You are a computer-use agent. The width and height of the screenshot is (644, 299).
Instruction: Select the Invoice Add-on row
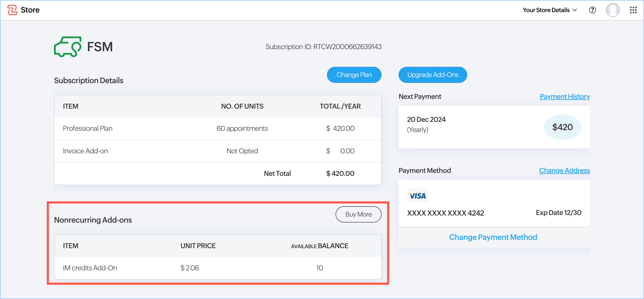(218, 151)
